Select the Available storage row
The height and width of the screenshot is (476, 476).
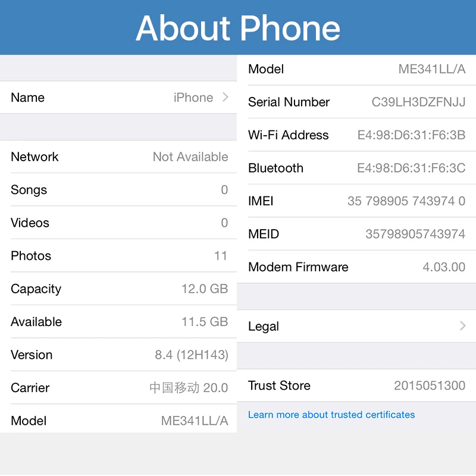pos(119,322)
